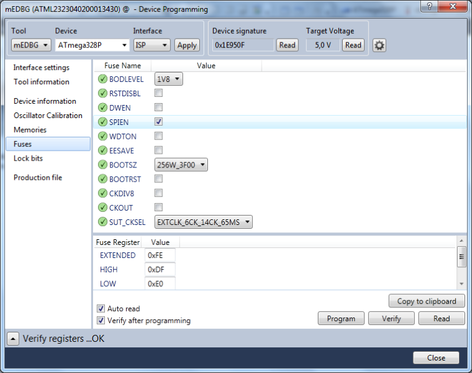This screenshot has height=373, width=472.
Task: Open Oscillator Calibration page
Action: click(x=48, y=115)
